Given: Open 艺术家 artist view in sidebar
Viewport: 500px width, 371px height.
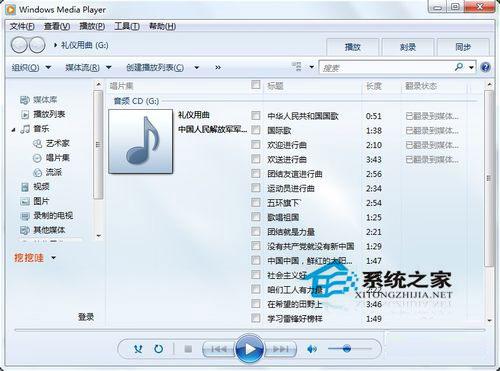Looking at the screenshot, I should pos(58,143).
